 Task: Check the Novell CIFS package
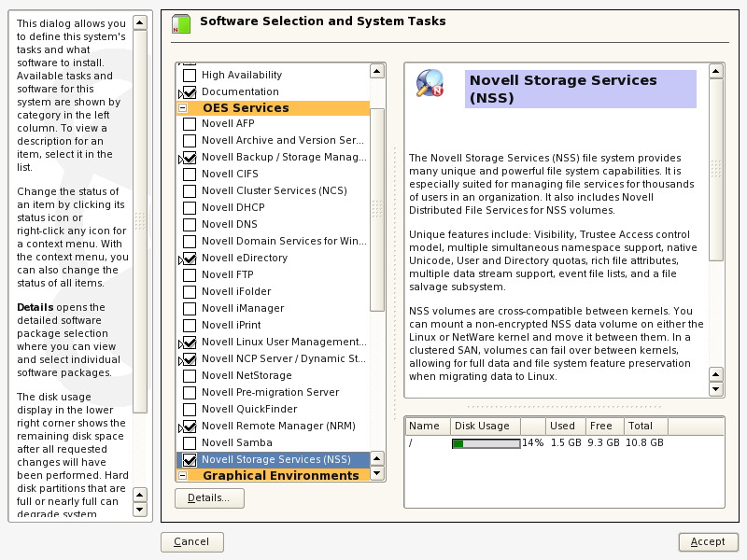point(190,174)
